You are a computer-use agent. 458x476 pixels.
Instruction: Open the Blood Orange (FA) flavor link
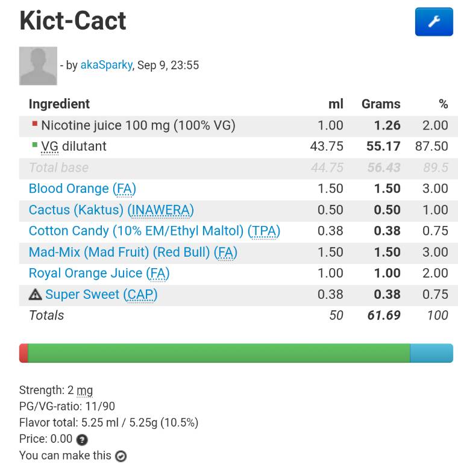82,189
